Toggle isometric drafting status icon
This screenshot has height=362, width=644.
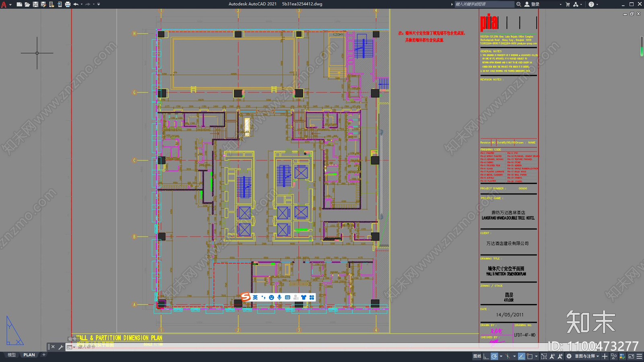[x=508, y=356]
